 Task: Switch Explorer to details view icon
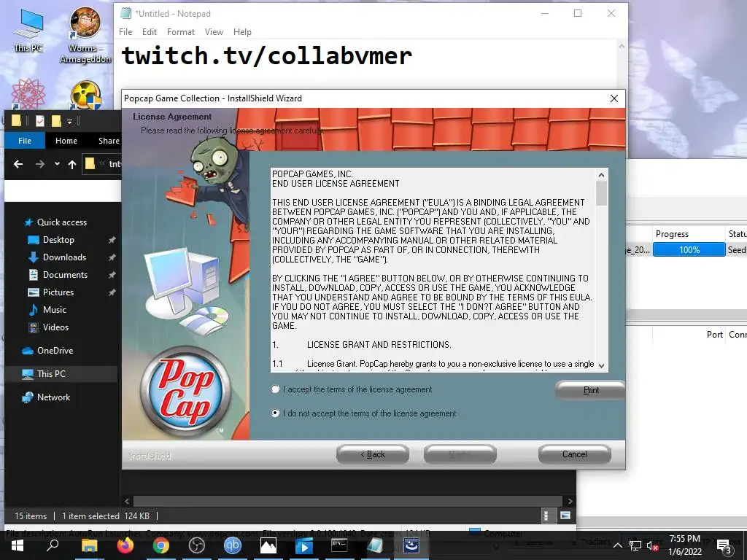pos(546,516)
